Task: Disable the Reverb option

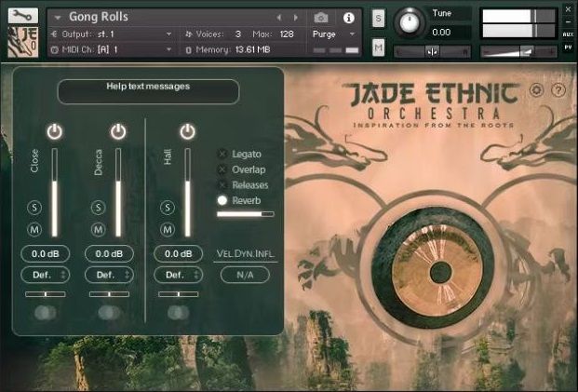Action: 222,200
